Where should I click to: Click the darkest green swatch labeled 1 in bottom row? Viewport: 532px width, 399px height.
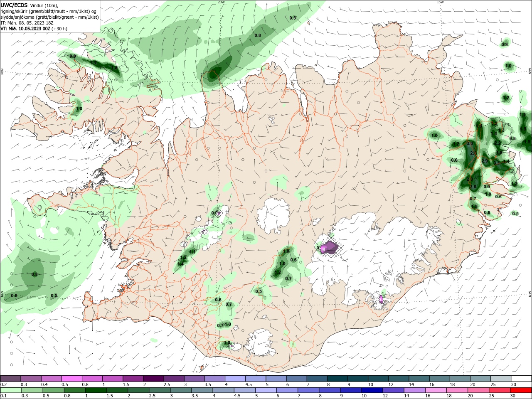click(96, 390)
